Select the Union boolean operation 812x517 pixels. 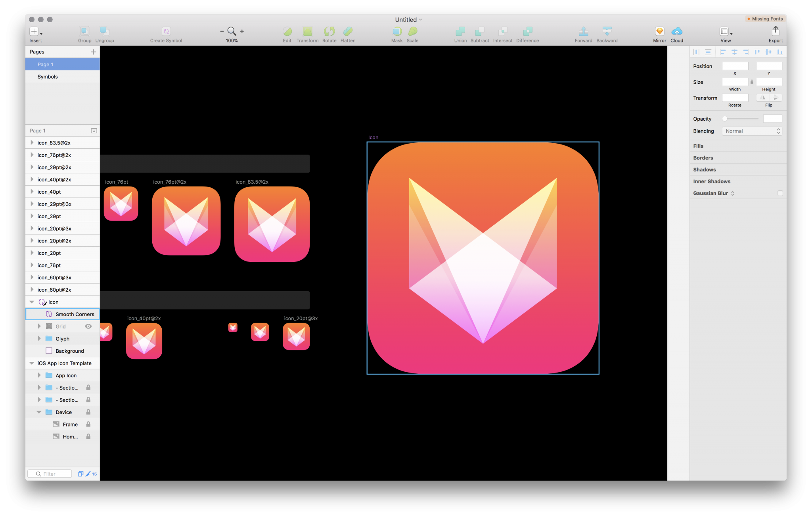click(x=460, y=31)
